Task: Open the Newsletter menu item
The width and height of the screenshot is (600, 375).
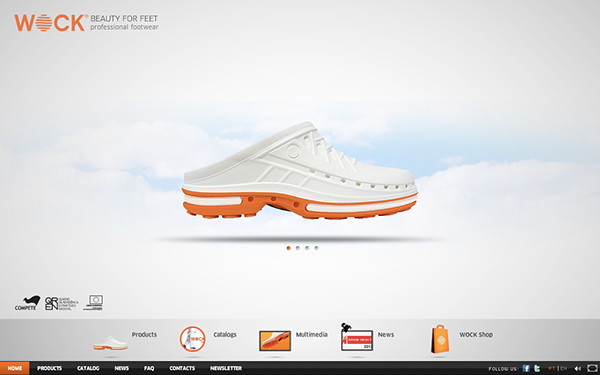Action: [x=226, y=368]
